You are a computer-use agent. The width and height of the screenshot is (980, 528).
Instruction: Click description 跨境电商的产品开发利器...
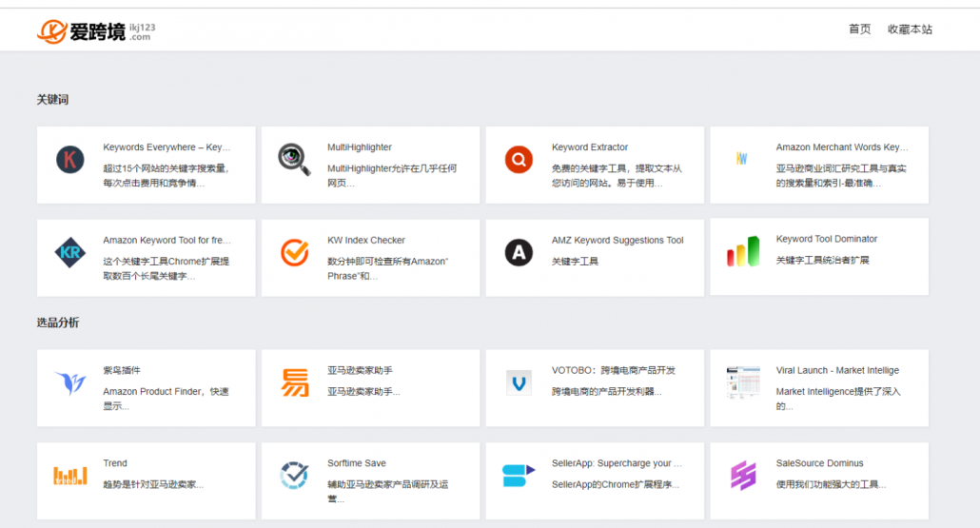[x=606, y=392]
